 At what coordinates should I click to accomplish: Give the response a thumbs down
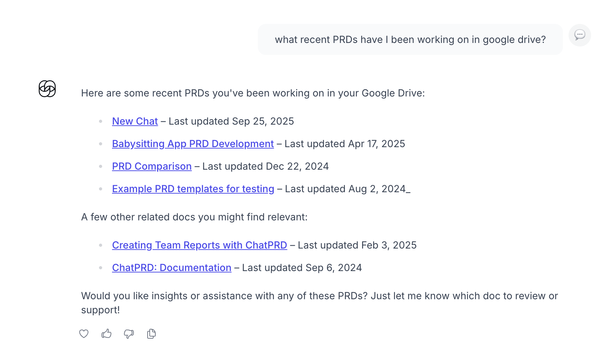(129, 334)
